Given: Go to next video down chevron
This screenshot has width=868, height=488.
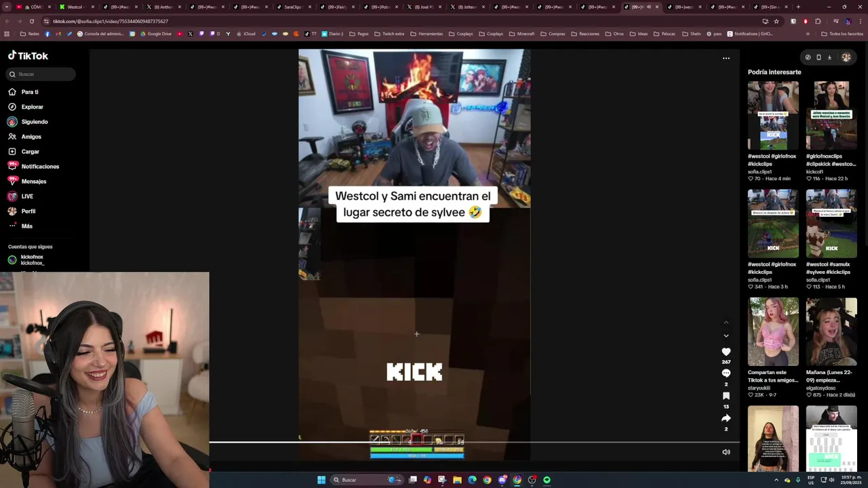Looking at the screenshot, I should tap(726, 335).
